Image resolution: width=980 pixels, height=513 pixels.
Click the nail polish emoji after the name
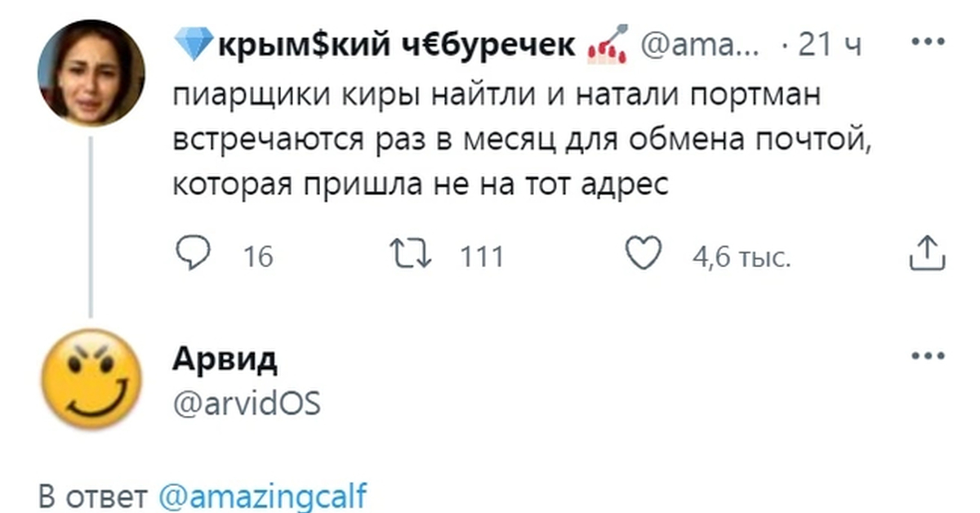point(607,46)
